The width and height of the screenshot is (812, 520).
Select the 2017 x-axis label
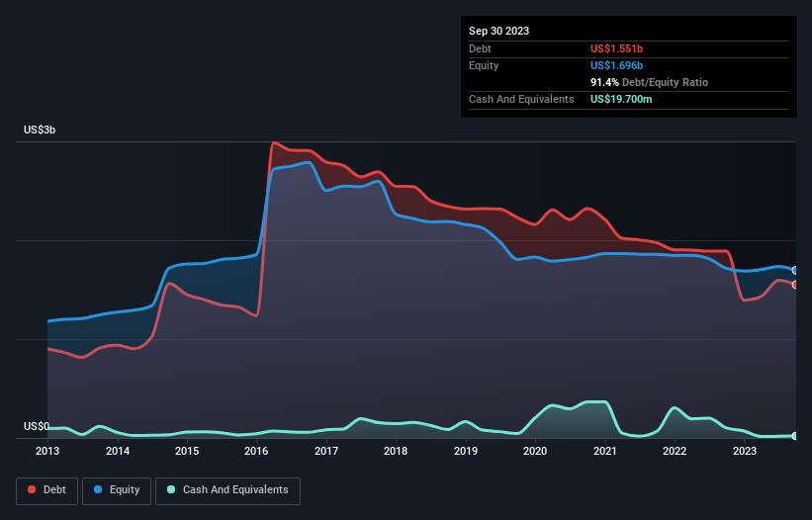pos(326,451)
